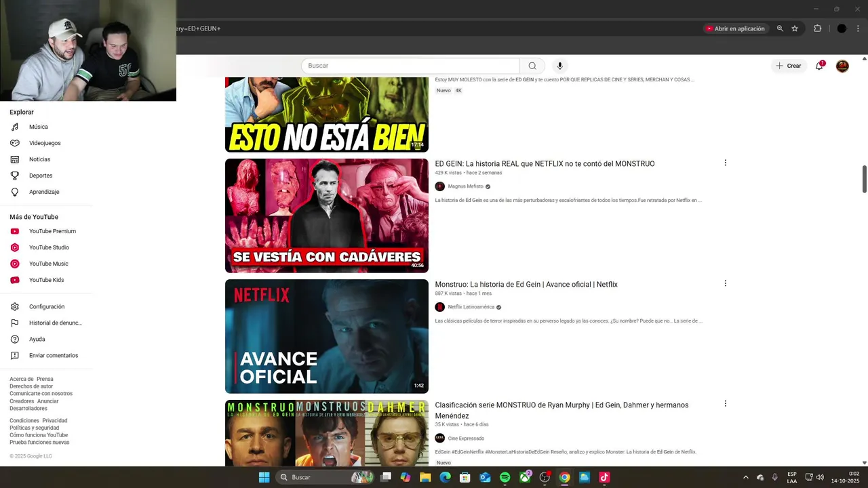Click the Windows taskbar Buscar box

point(325,477)
